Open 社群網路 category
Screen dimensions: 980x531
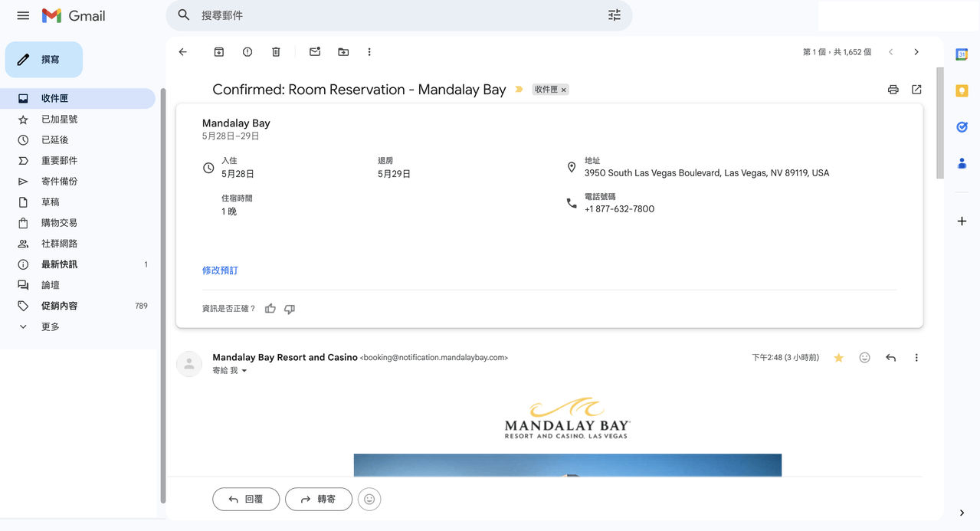click(77, 244)
